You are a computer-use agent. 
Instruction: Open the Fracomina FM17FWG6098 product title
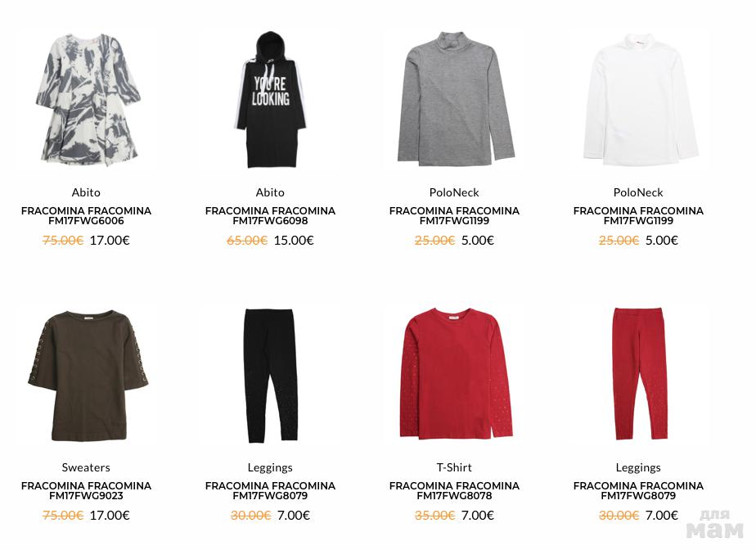tap(270, 215)
